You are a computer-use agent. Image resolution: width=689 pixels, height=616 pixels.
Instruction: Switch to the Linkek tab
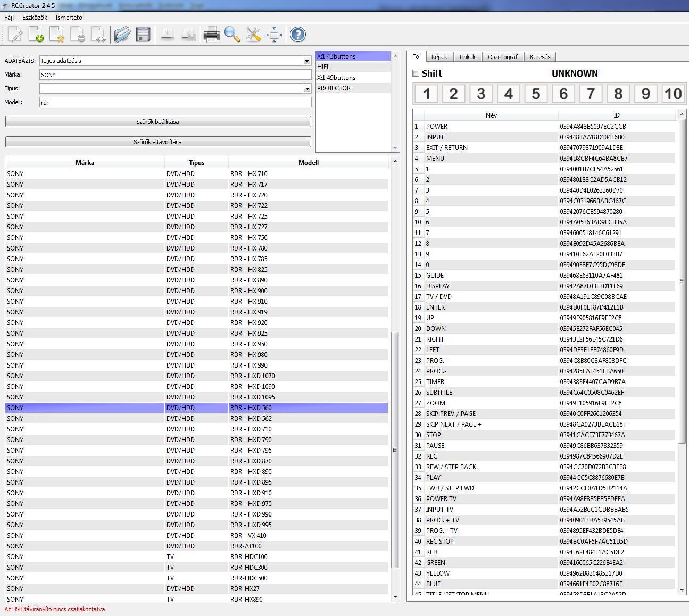[468, 57]
